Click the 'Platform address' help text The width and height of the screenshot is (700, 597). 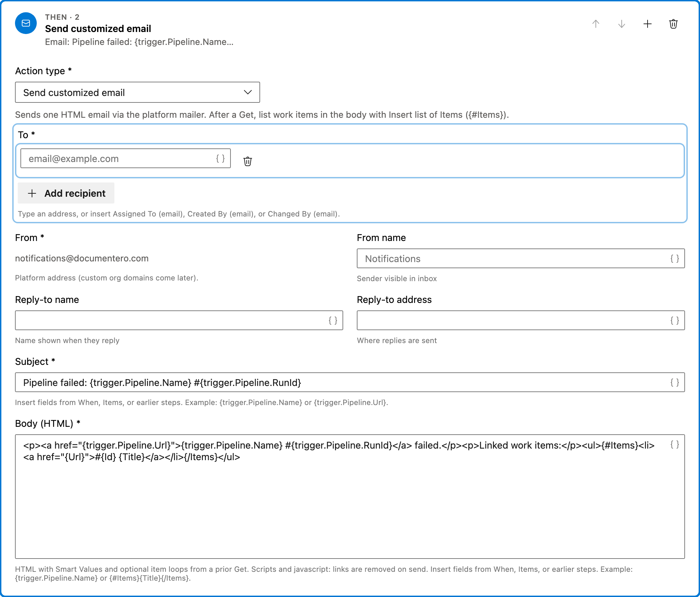click(107, 278)
